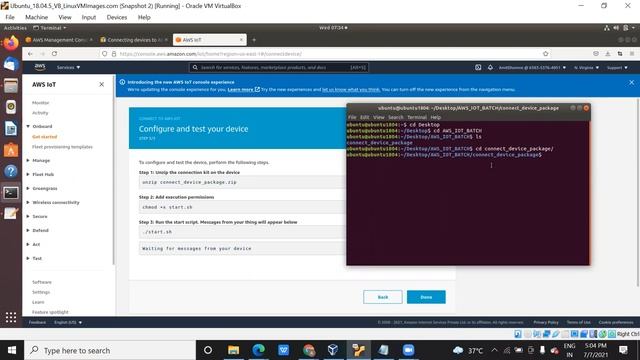Image resolution: width=640 pixels, height=360 pixels.
Task: Open the VirtualBox taskbar icon
Action: pyautogui.click(x=333, y=350)
